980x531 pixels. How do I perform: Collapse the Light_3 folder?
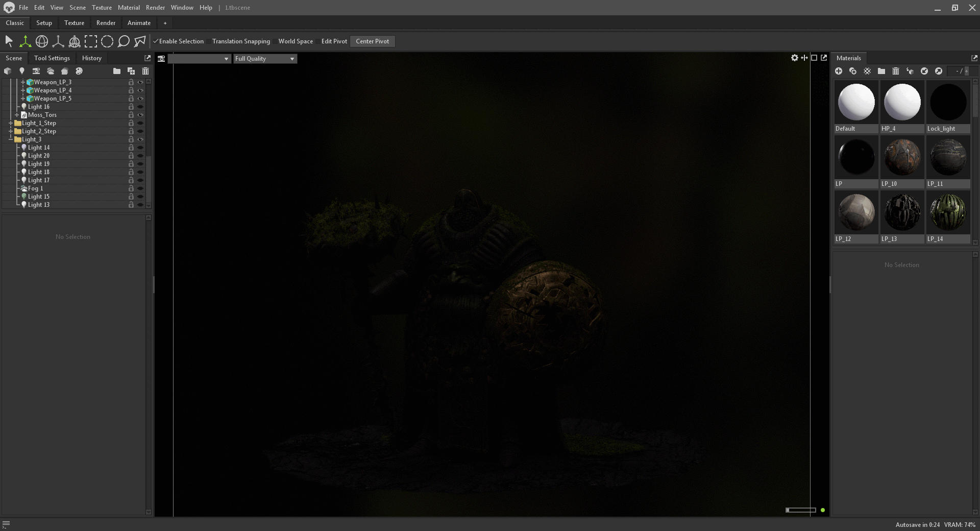tap(12, 139)
